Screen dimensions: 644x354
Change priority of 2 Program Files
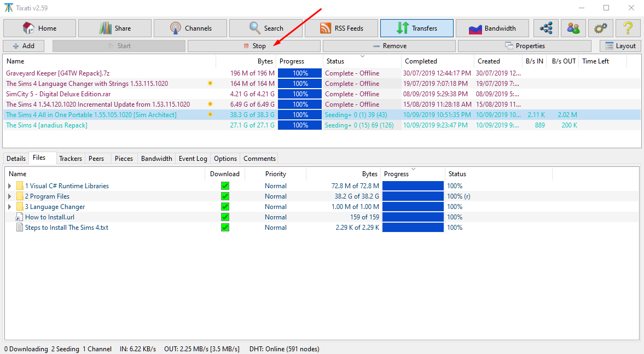click(276, 196)
